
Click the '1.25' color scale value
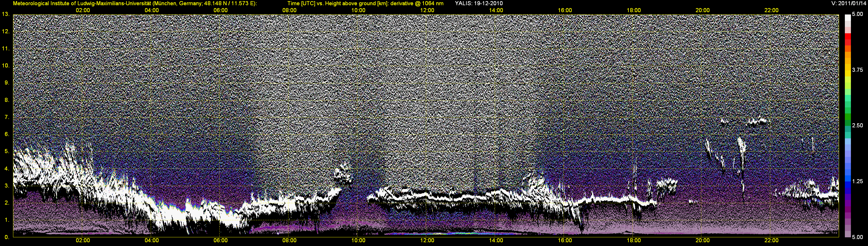(x=858, y=181)
